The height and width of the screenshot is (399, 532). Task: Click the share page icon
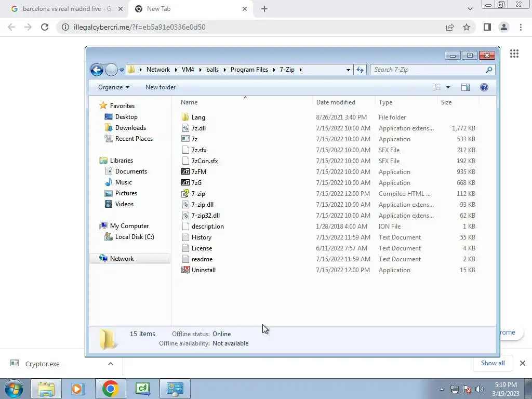(x=450, y=27)
